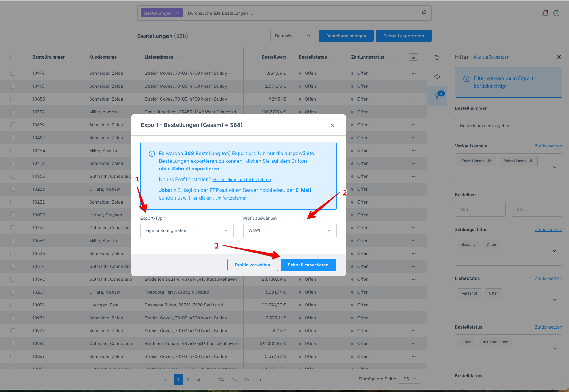The width and height of the screenshot is (569, 392).
Task: Open the Deutsch language dropdown
Action: pyautogui.click(x=292, y=36)
